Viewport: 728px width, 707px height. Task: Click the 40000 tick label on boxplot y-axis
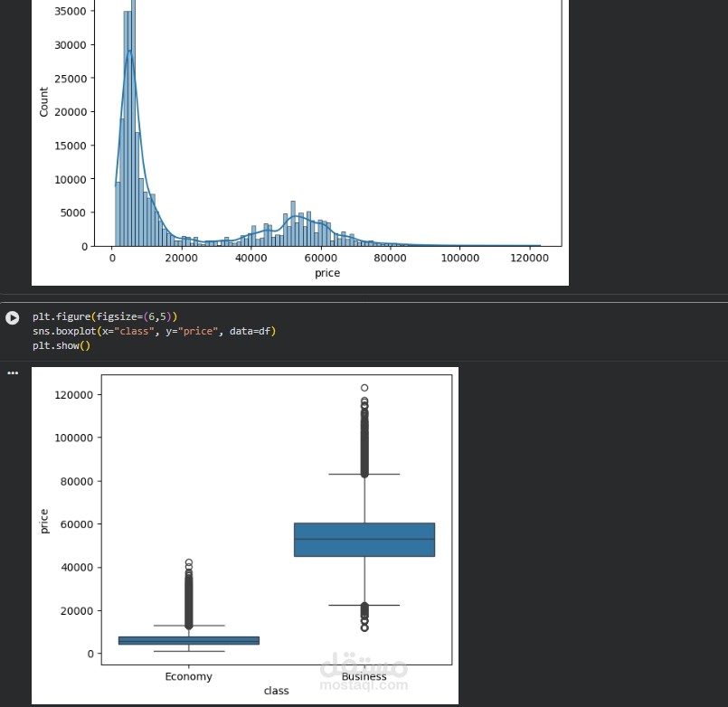pyautogui.click(x=77, y=567)
